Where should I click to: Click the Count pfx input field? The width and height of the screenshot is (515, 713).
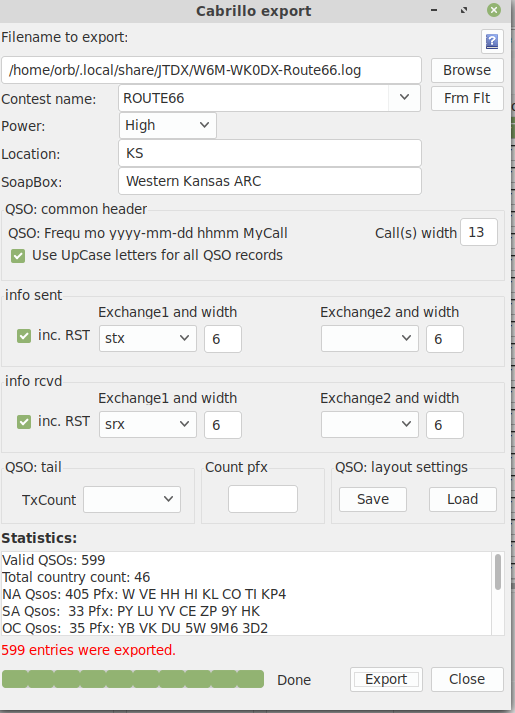[263, 499]
